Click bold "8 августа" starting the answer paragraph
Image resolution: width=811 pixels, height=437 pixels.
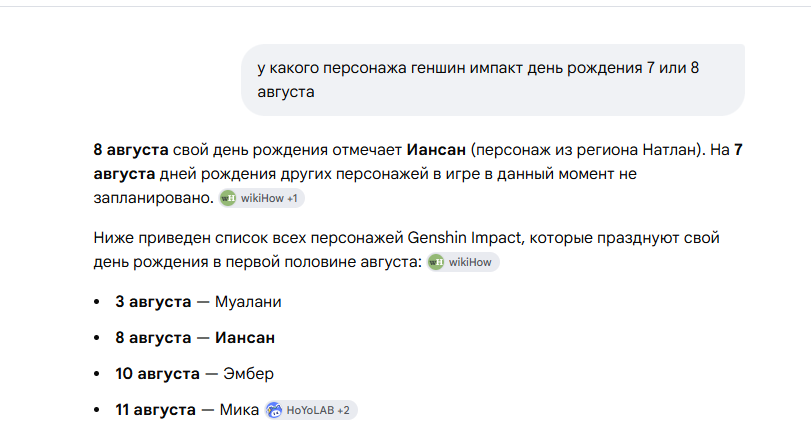131,150
